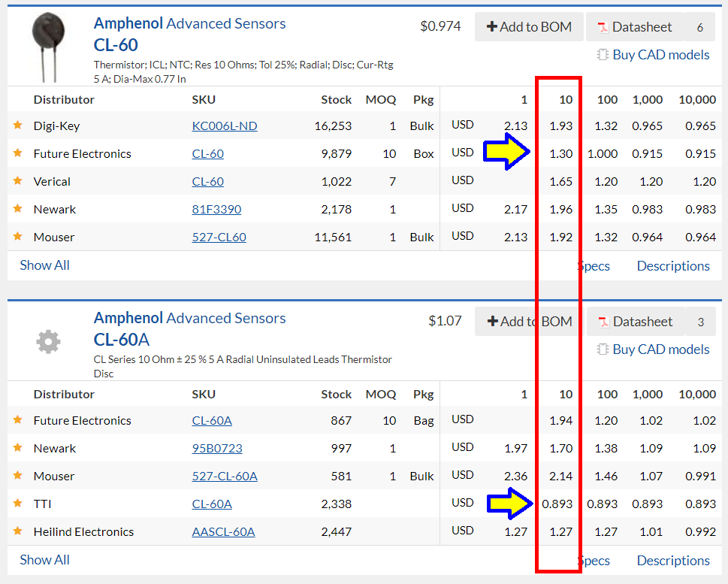The width and height of the screenshot is (728, 584).
Task: Click Buy CAD models for CL-60
Action: (660, 55)
